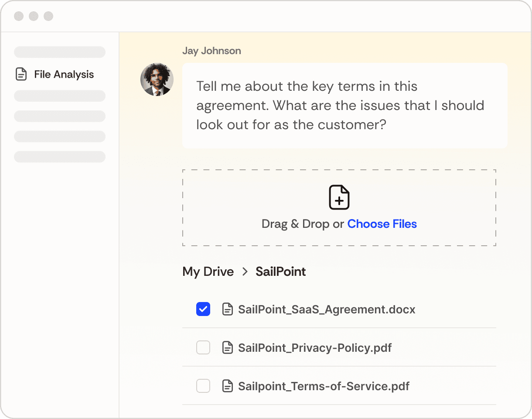Image resolution: width=532 pixels, height=419 pixels.
Task: Click the File Analysis document icon
Action: click(x=21, y=74)
